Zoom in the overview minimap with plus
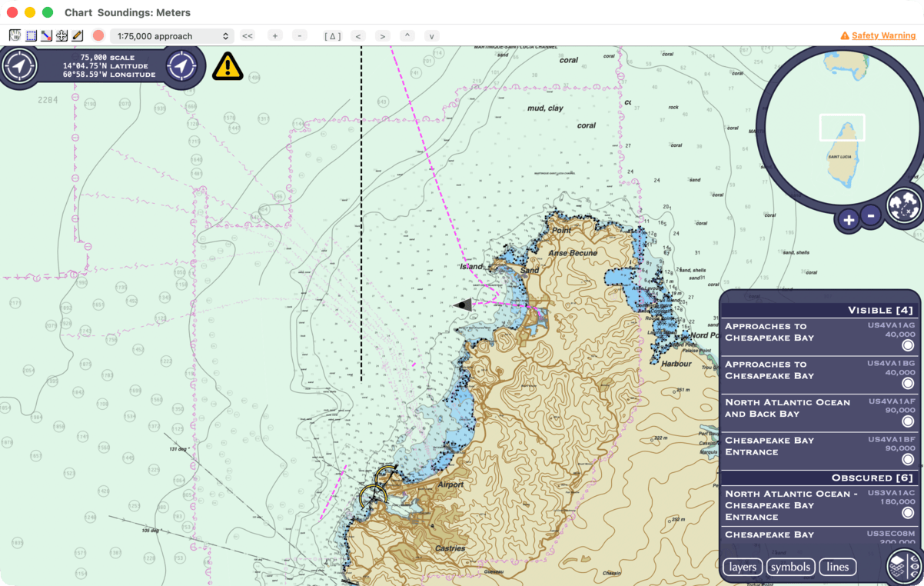The image size is (924, 586). tap(848, 221)
